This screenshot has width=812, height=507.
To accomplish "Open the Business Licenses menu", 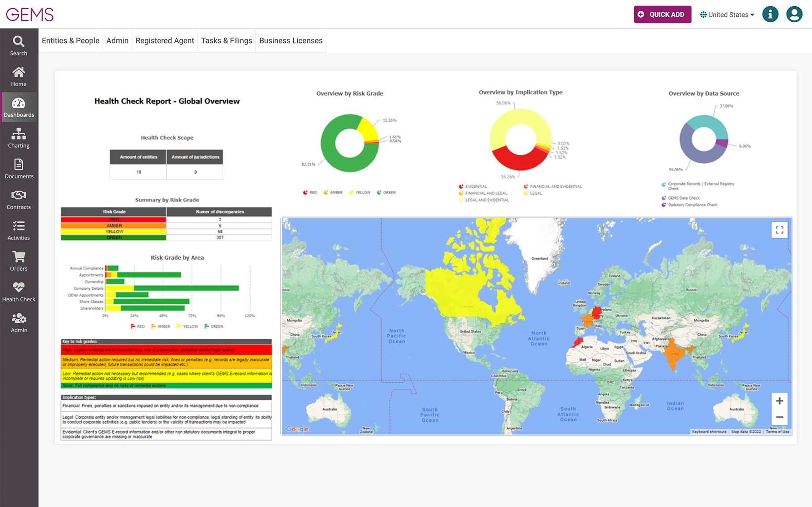I will [x=291, y=41].
